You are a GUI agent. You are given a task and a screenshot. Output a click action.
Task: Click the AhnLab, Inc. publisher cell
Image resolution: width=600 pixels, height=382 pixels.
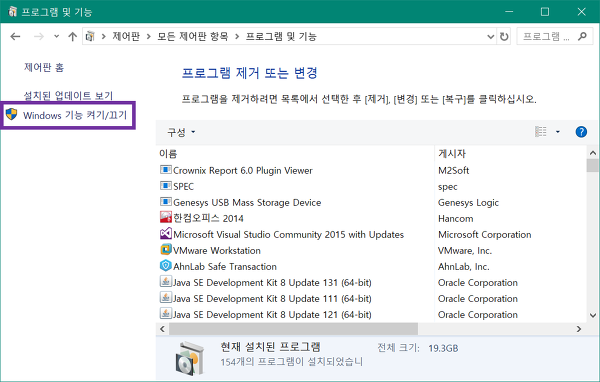tap(463, 266)
